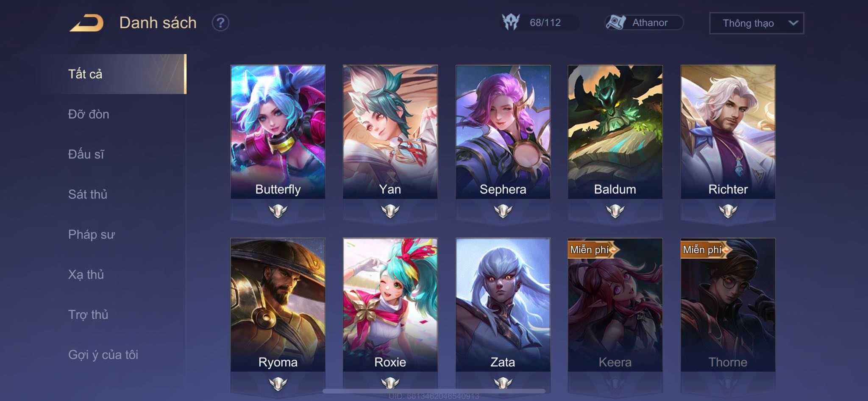Select the Zata hero card

click(503, 305)
